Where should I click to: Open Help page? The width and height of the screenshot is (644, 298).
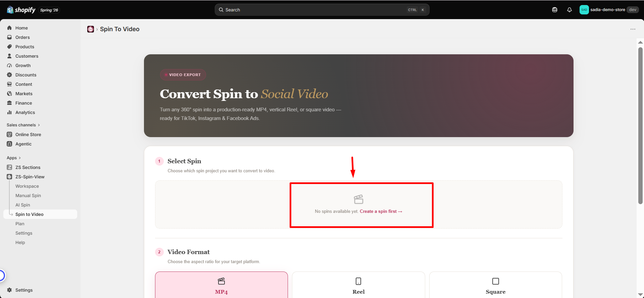20,242
